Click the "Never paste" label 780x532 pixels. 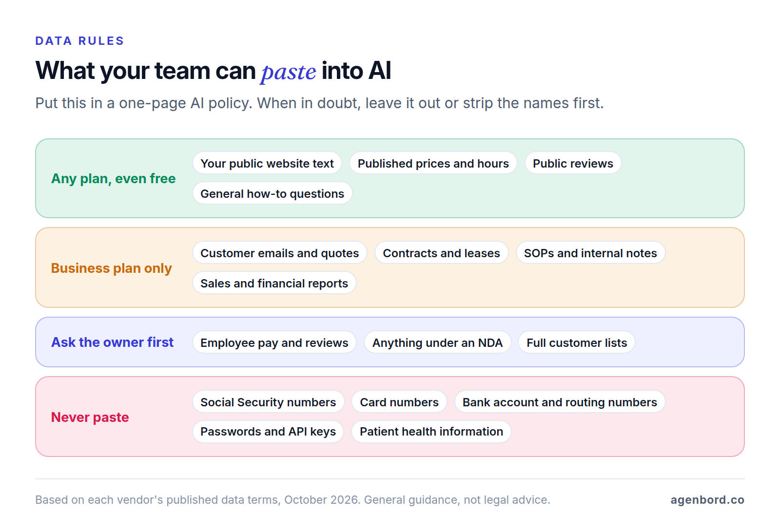point(90,418)
